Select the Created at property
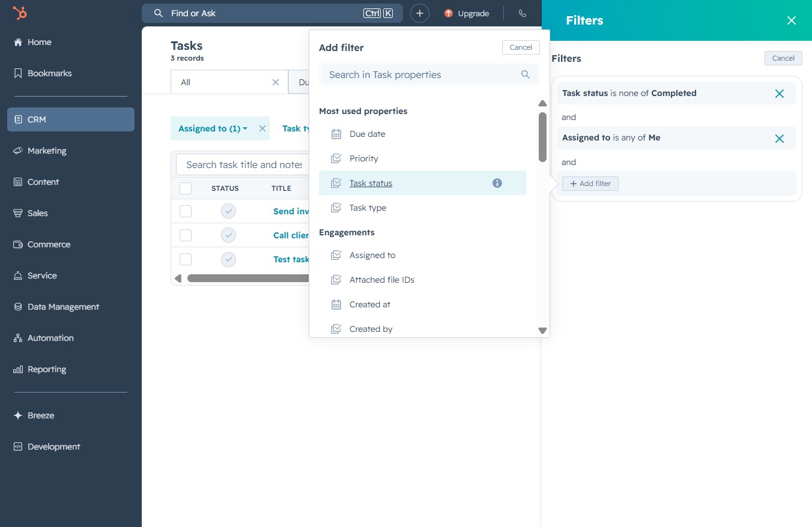 tap(422, 304)
